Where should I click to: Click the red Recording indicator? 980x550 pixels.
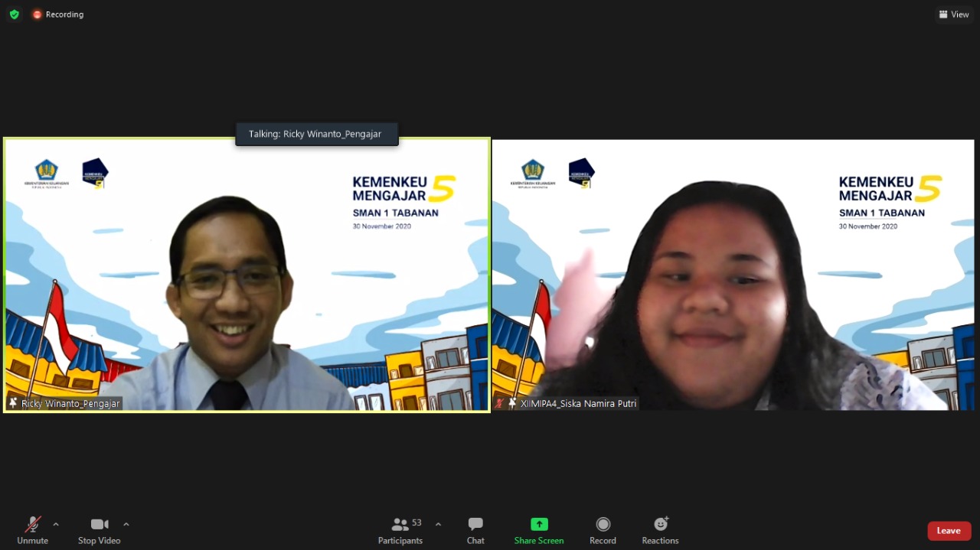coord(58,15)
